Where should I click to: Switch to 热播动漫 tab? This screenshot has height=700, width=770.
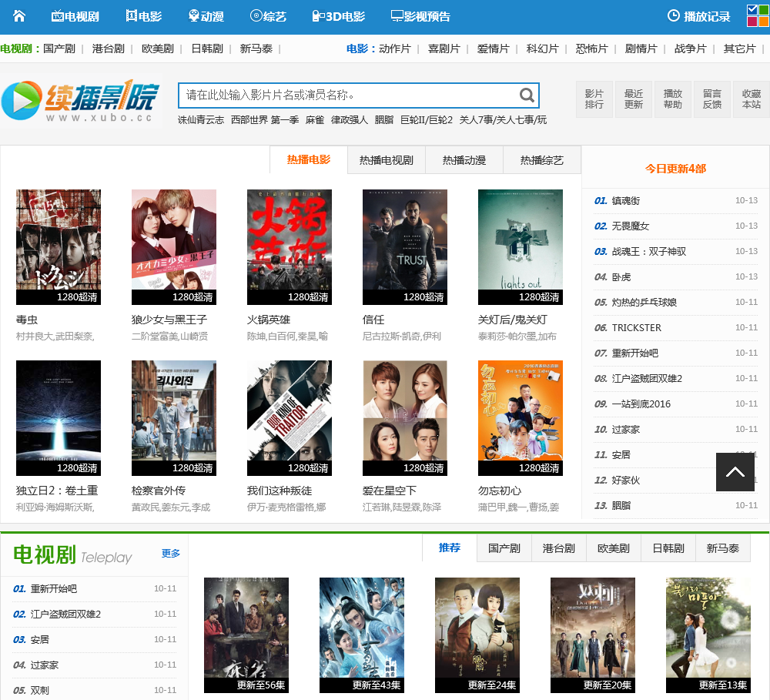[464, 160]
